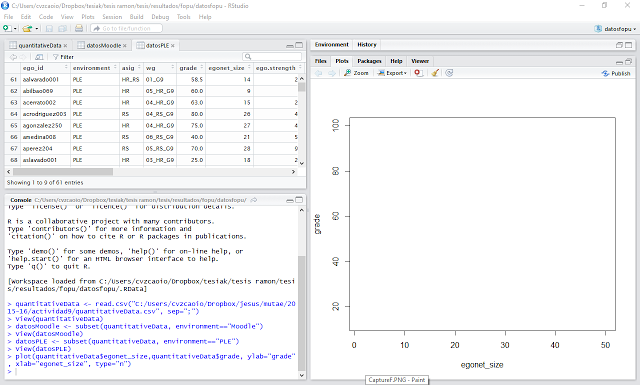Sort by the asig column header

tap(131, 68)
